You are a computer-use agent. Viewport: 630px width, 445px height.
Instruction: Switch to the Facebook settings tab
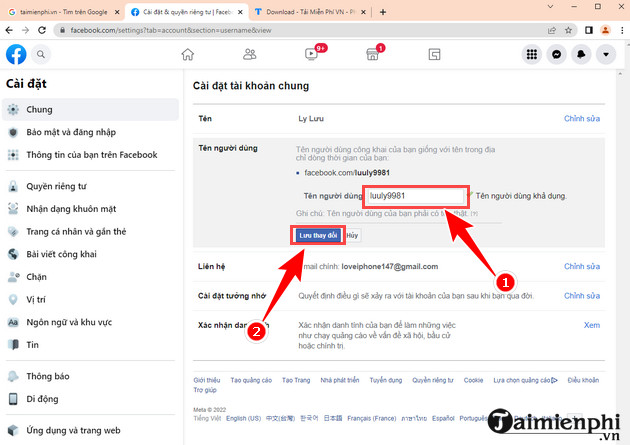coord(187,12)
